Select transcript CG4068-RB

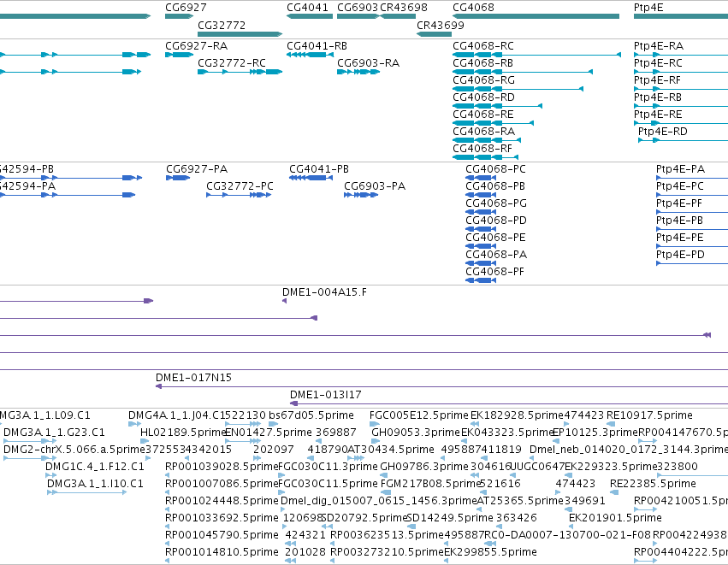[523, 72]
